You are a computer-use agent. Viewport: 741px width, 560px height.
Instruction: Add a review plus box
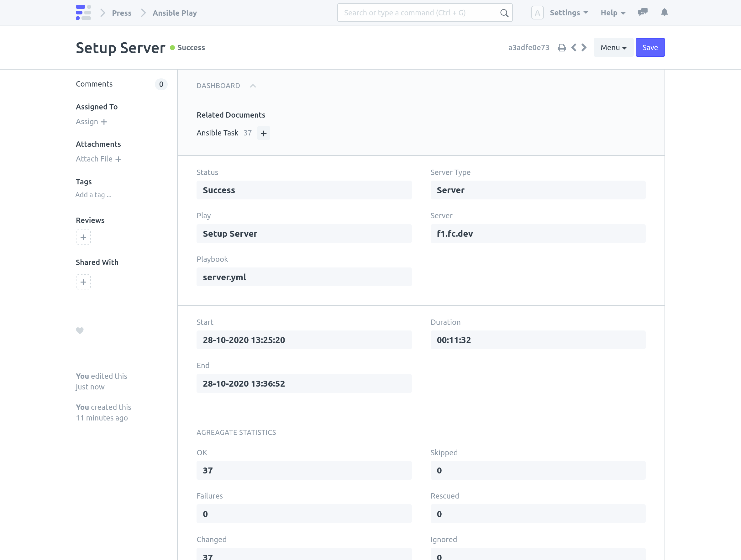tap(83, 237)
